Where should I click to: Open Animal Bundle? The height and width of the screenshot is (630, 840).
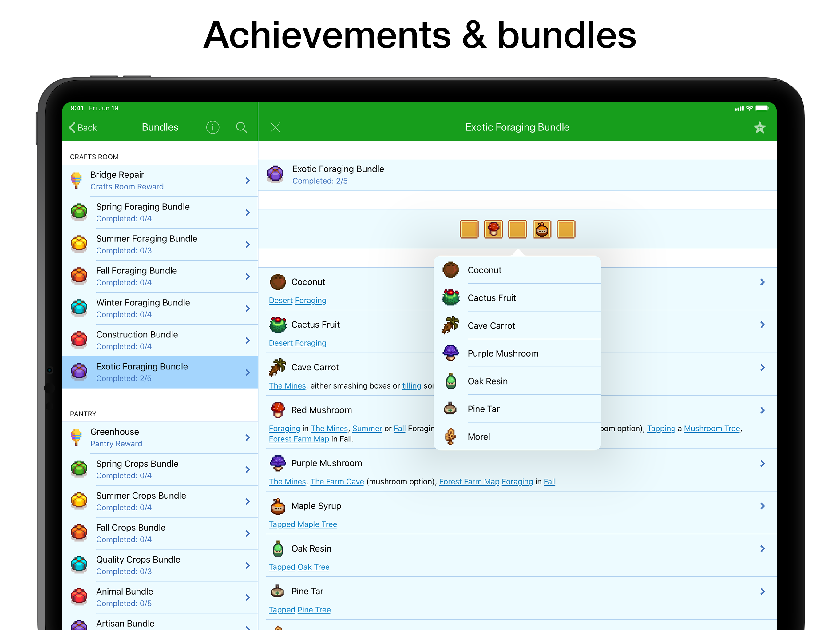[x=160, y=597]
